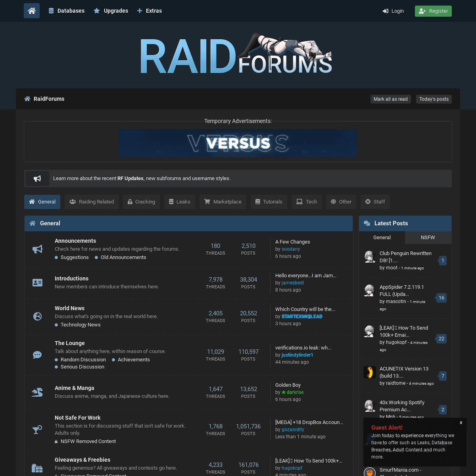This screenshot has width=476, height=476.
Task: Click the World News globe icon
Action: [37, 317]
